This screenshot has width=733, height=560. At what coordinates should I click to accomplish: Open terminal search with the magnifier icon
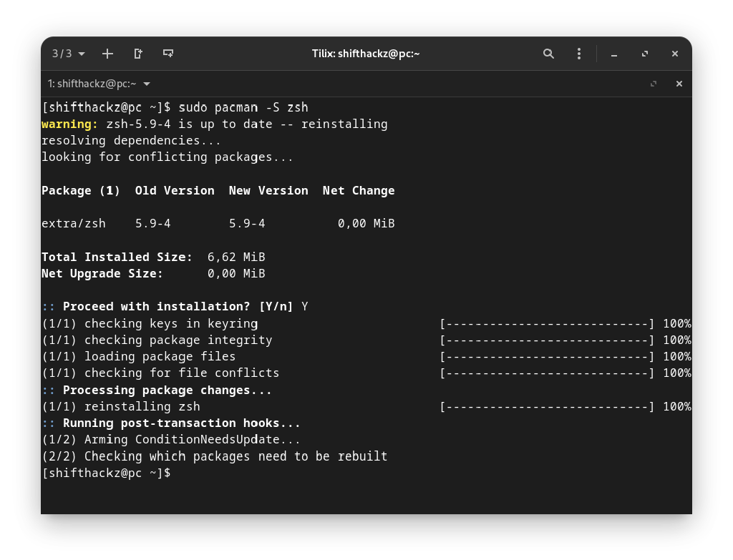pyautogui.click(x=548, y=54)
